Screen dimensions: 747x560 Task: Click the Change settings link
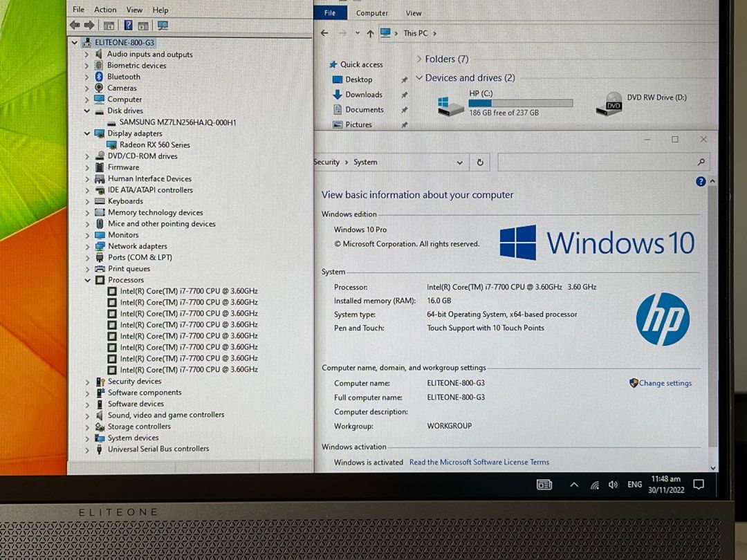(665, 383)
